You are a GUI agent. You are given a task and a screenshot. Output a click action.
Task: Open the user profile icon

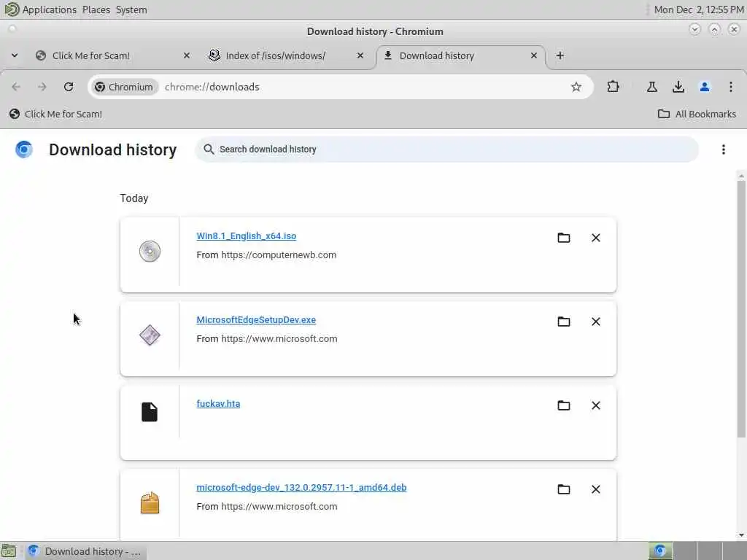click(x=705, y=87)
